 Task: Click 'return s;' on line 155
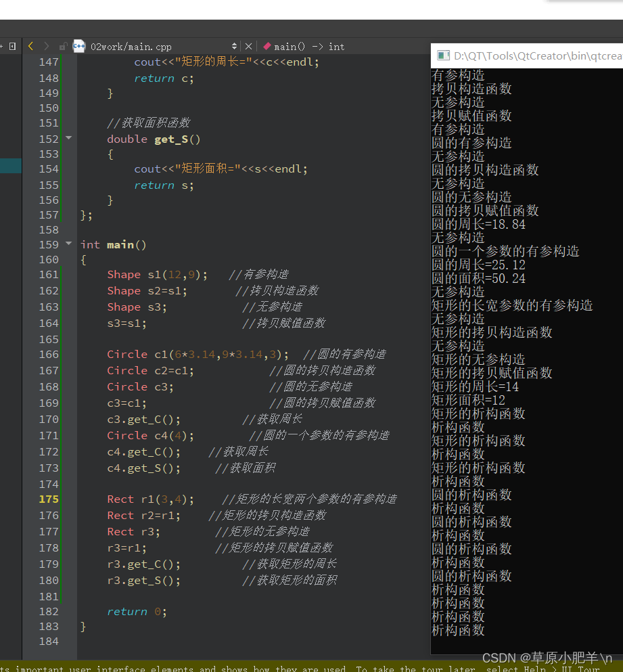(x=164, y=185)
